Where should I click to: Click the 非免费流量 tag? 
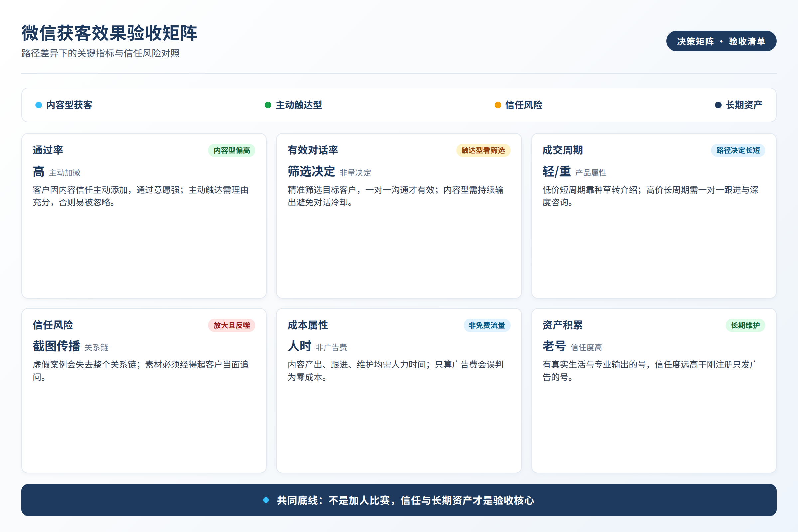pos(487,325)
